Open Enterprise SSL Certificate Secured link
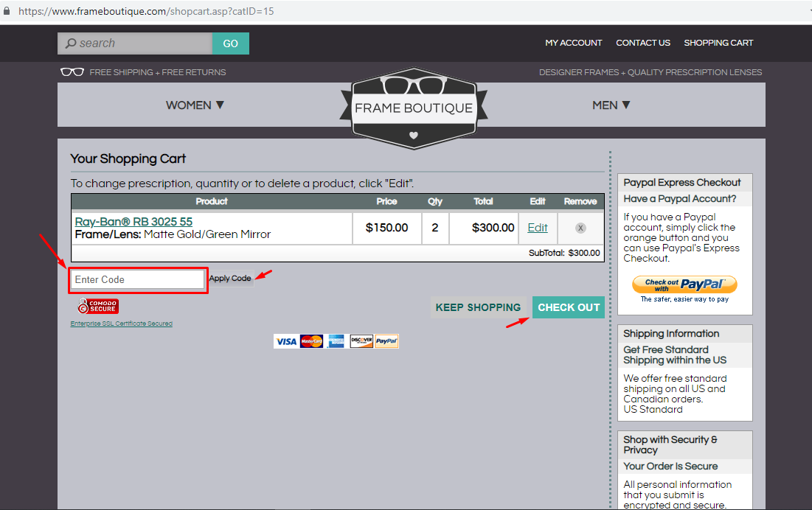812x510 pixels. pos(121,324)
